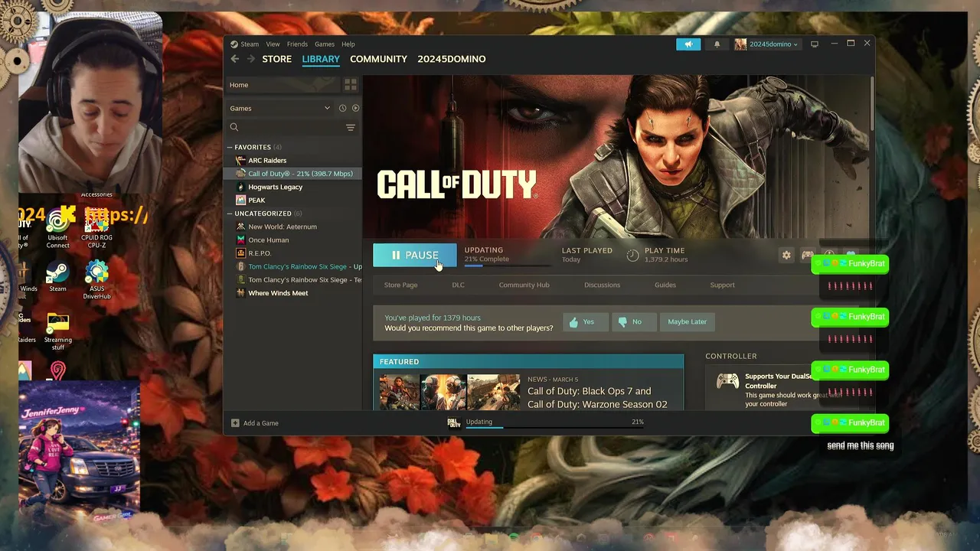Click the Call of Duty icon in download bar
Screen dimensions: 980x551
pyautogui.click(x=454, y=422)
